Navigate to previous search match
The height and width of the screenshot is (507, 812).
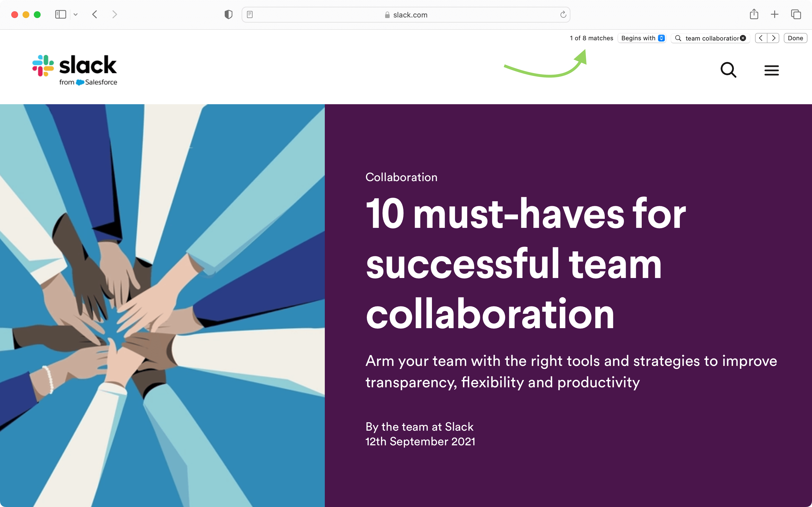761,38
